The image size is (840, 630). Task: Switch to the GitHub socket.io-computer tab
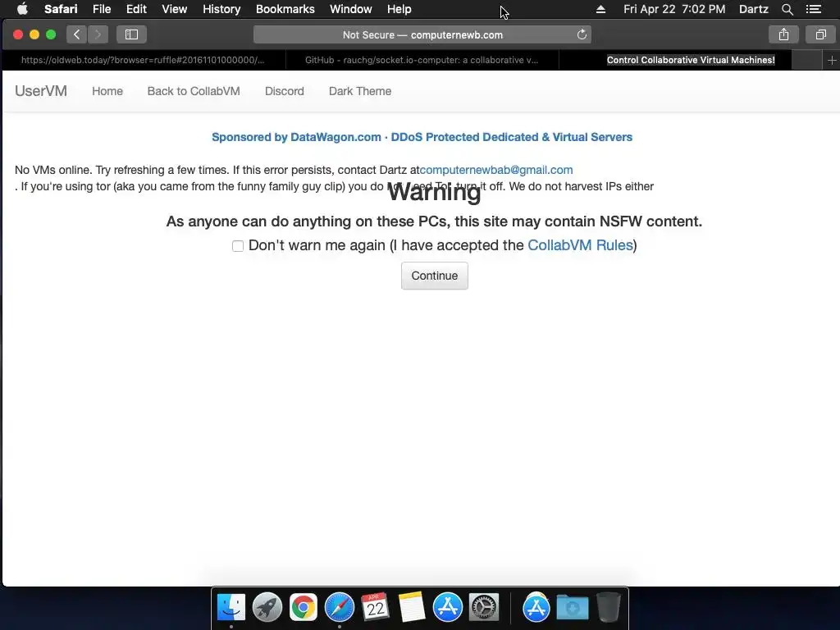tap(422, 60)
